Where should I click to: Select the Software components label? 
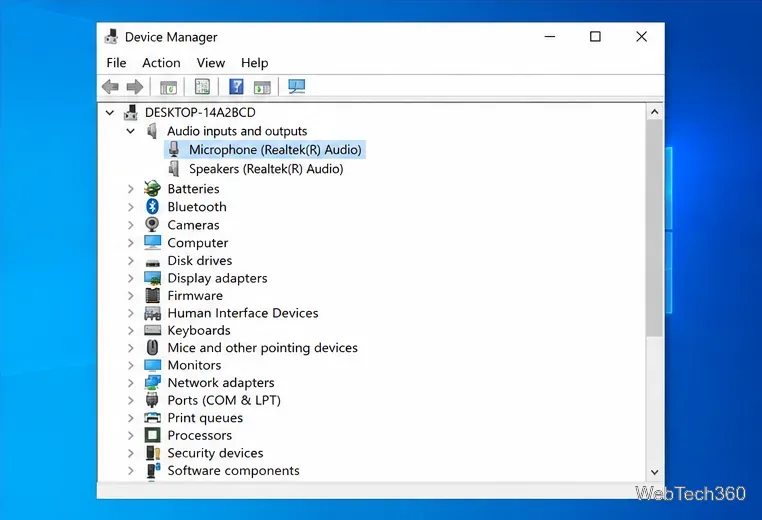[x=233, y=470]
